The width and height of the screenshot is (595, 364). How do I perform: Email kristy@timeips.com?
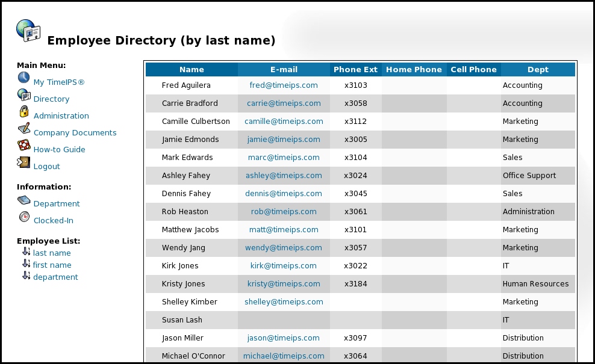click(284, 283)
